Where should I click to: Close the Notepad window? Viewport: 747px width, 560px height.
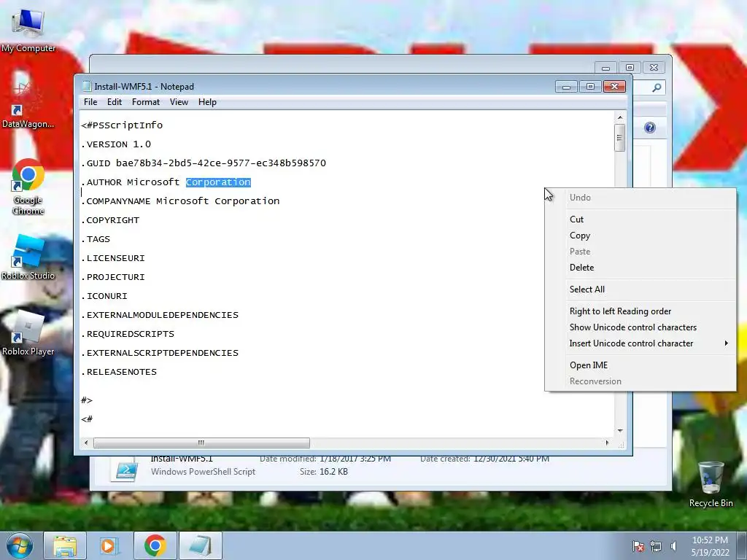(614, 87)
